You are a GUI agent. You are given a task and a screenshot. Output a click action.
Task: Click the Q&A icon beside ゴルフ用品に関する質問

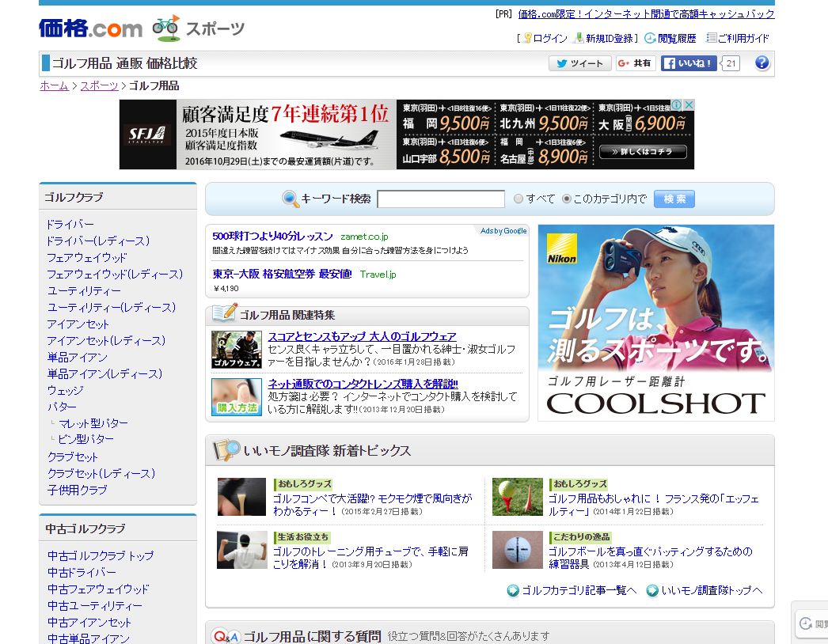(226, 636)
